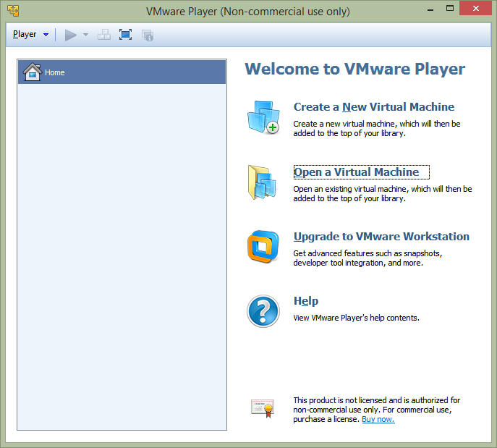Click the Buy now link
The width and height of the screenshot is (497, 448).
pos(378,419)
